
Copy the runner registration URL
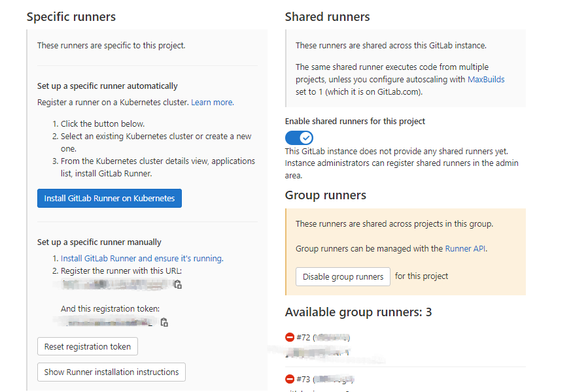click(178, 285)
